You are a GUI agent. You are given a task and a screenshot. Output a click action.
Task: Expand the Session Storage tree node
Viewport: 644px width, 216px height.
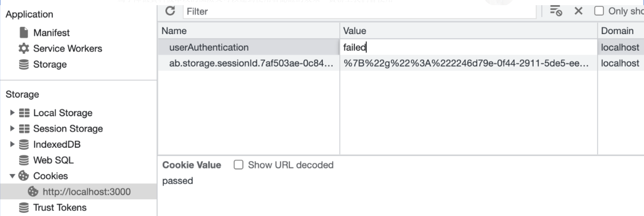(x=12, y=129)
